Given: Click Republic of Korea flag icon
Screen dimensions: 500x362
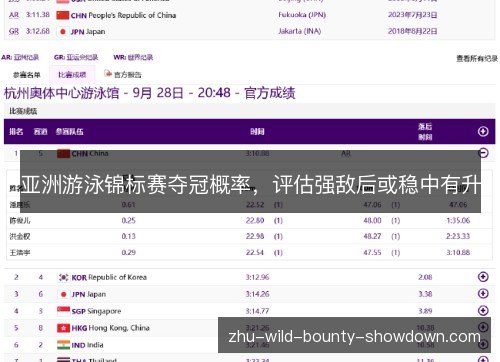Looking at the screenshot, I should coord(63,277).
